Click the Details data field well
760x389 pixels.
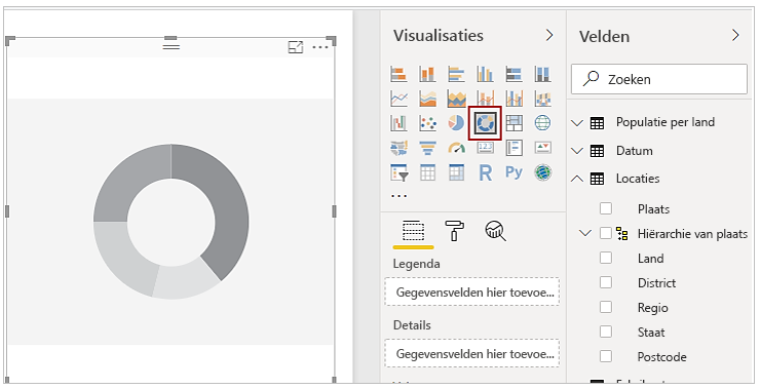coord(472,353)
